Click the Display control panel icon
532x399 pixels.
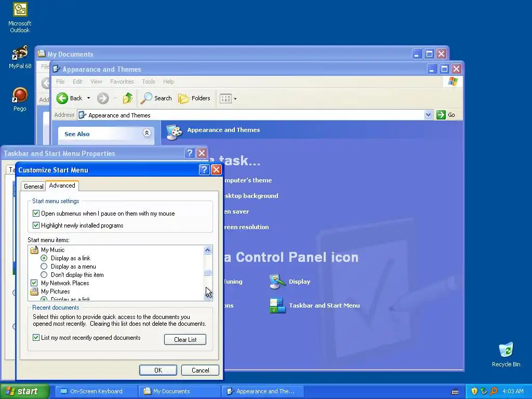(x=277, y=282)
